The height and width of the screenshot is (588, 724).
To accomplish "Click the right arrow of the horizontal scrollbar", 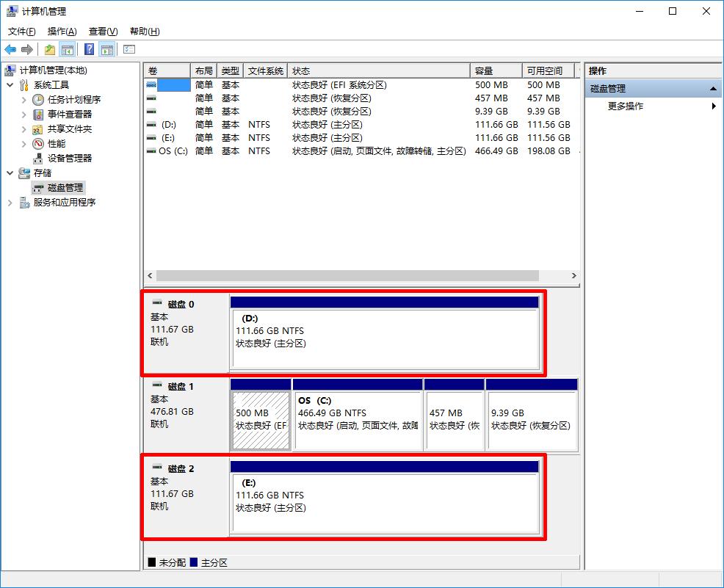I will coord(573,276).
